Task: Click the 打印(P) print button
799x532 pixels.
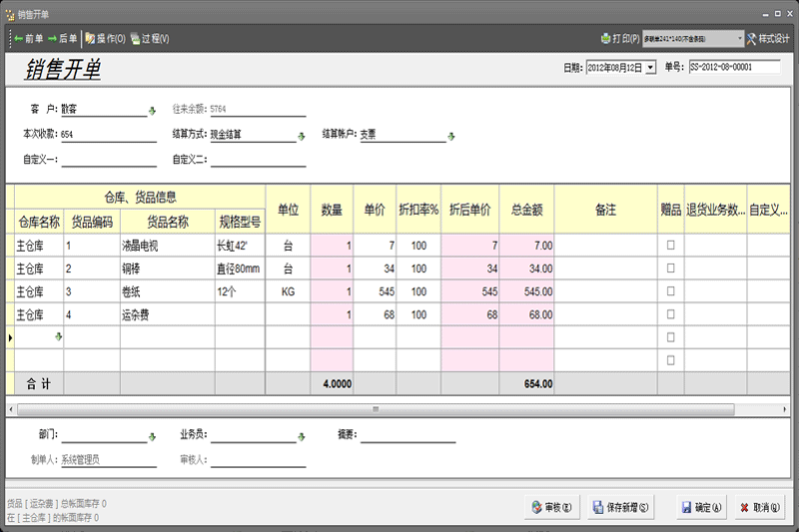Action: [x=620, y=39]
